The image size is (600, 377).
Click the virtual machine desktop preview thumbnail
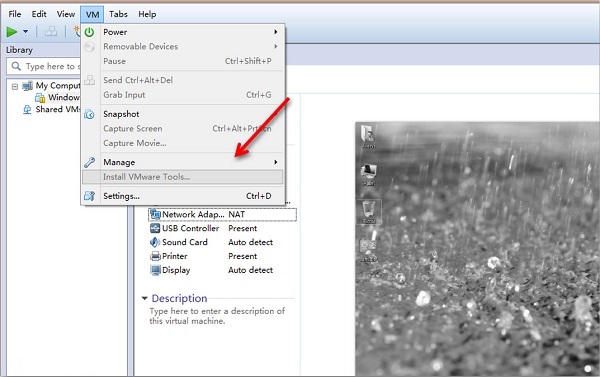tap(478, 249)
